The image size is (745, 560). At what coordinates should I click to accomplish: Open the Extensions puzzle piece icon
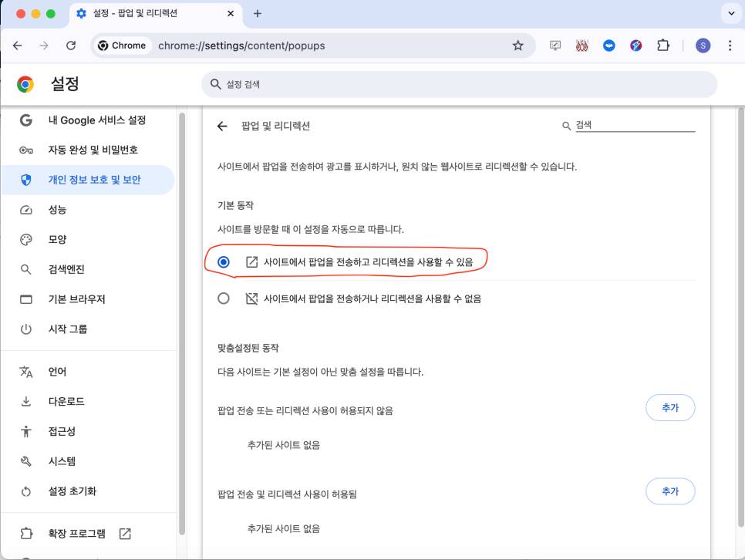(662, 46)
